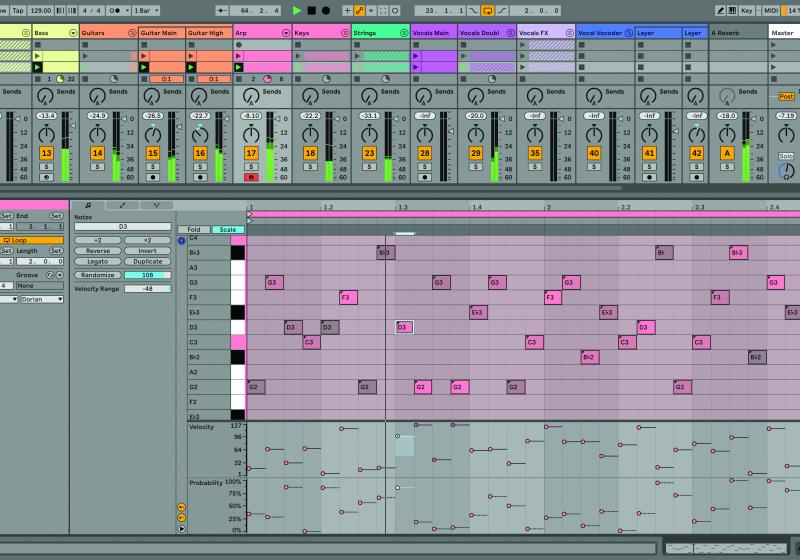800x560 pixels.
Task: Click the Duplicate button in Notes panel
Action: pos(147,262)
